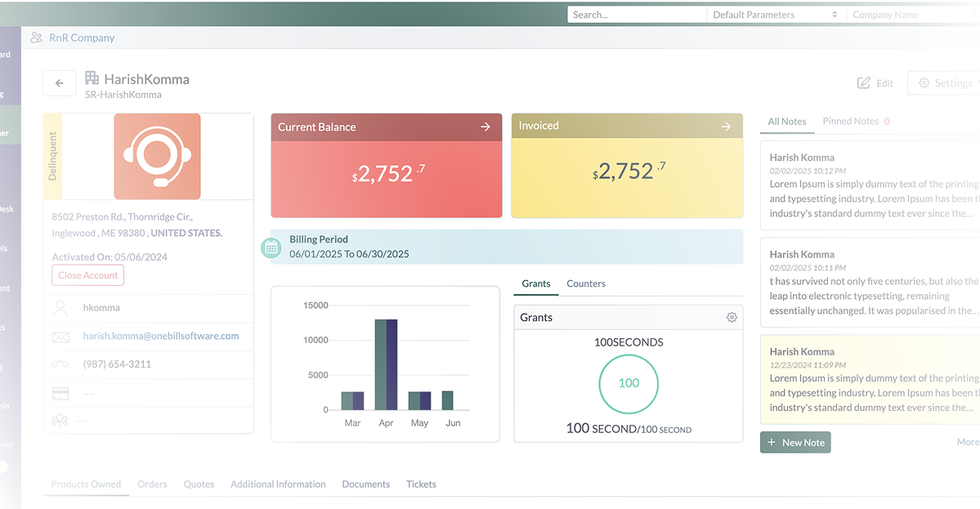Open the Grants gear settings icon
Viewport: 980px width, 509px height.
732,317
